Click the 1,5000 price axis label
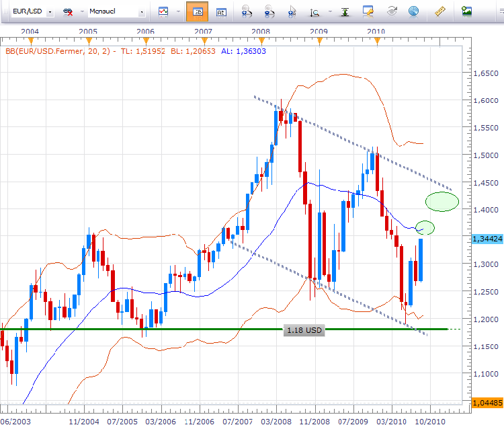 pos(486,155)
